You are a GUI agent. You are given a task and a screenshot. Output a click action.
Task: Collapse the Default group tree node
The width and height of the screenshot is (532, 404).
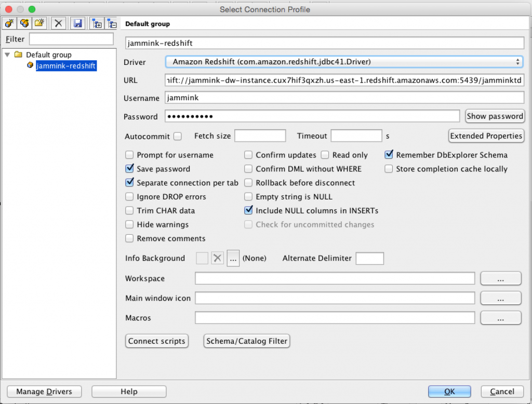click(x=7, y=55)
